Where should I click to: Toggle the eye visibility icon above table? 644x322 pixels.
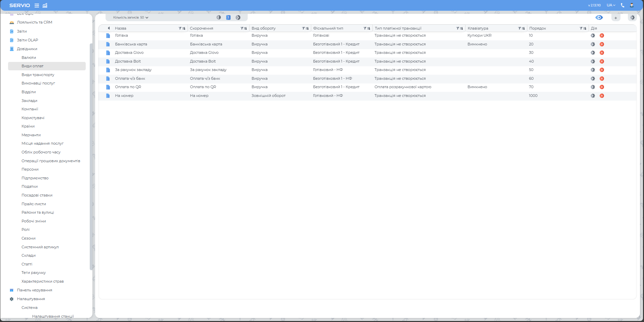point(599,17)
